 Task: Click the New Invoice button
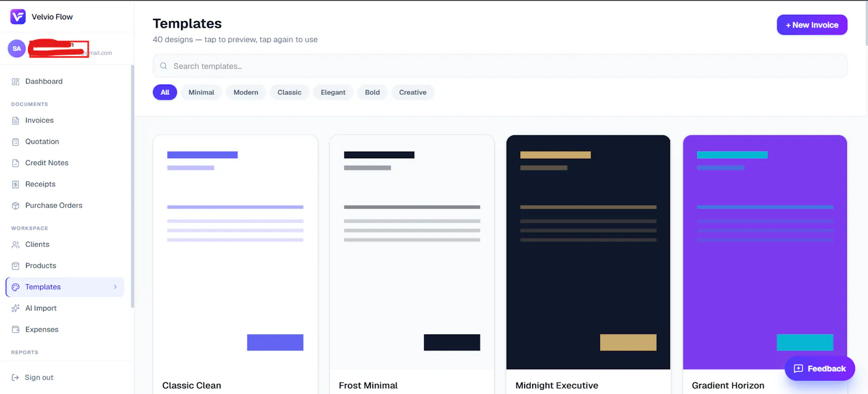(812, 25)
